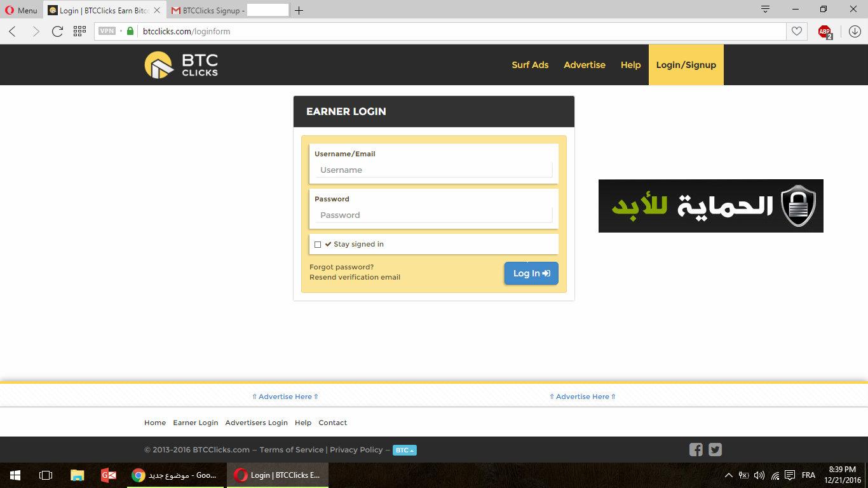Open the Facebook icon in footer
Screen dimensions: 868x488
pyautogui.click(x=696, y=450)
